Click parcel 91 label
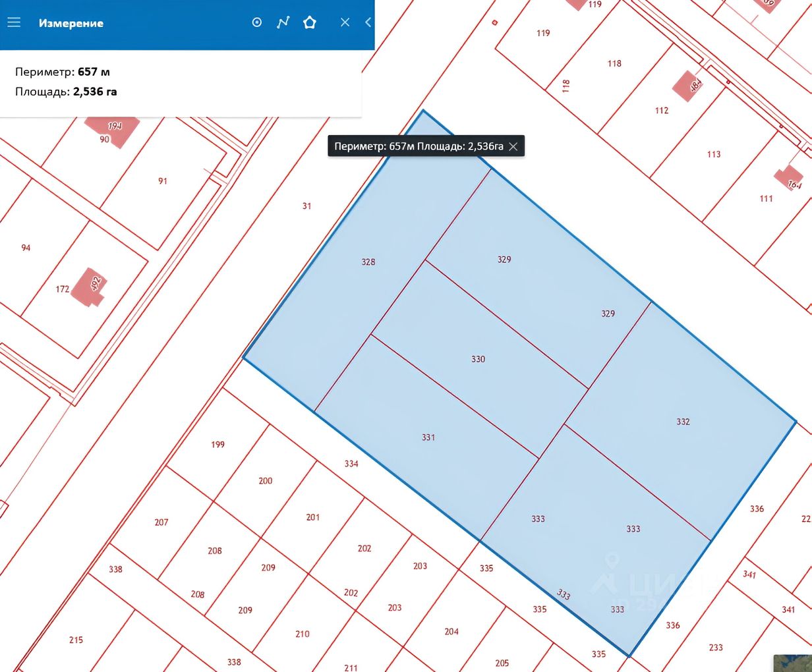 (163, 181)
